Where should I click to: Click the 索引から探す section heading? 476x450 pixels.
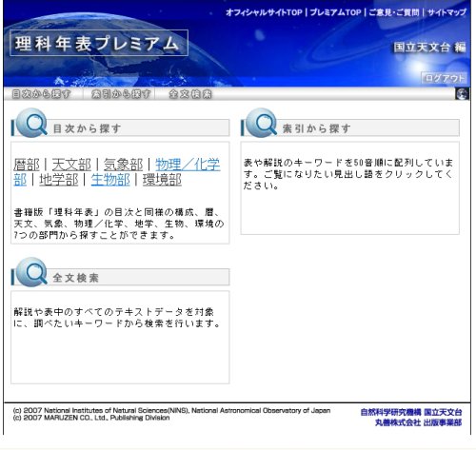(x=317, y=128)
